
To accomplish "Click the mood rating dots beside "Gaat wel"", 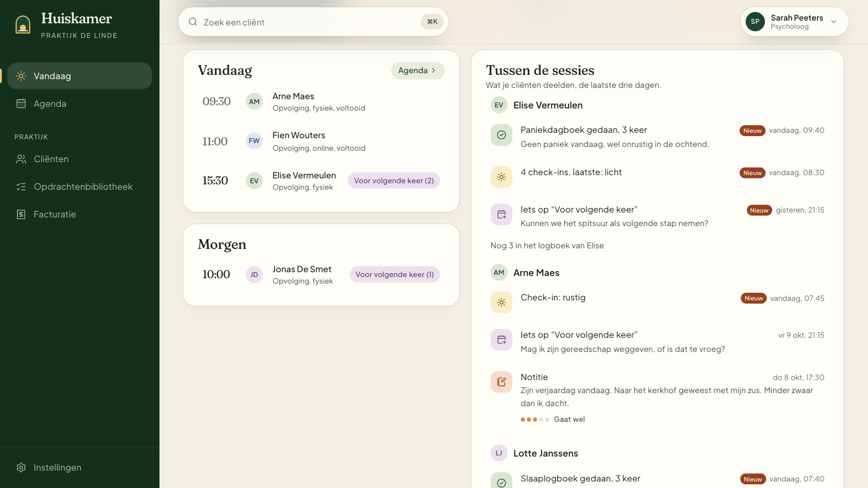I will click(535, 420).
